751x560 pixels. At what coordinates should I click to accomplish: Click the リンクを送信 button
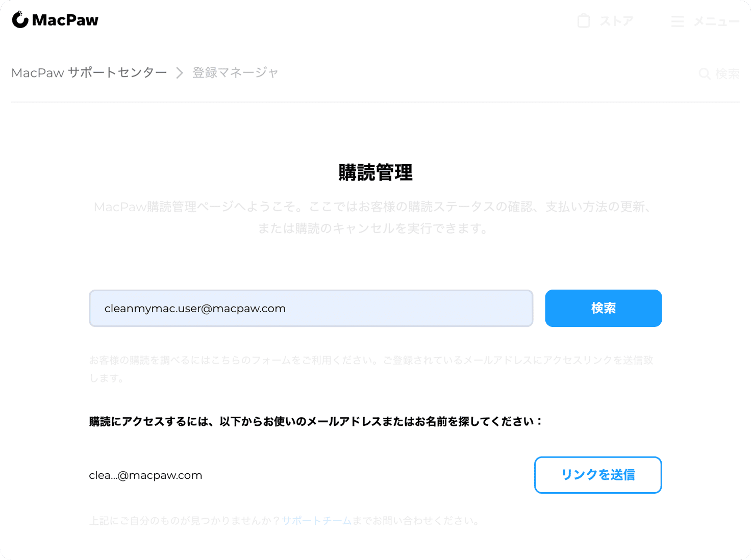(x=598, y=475)
